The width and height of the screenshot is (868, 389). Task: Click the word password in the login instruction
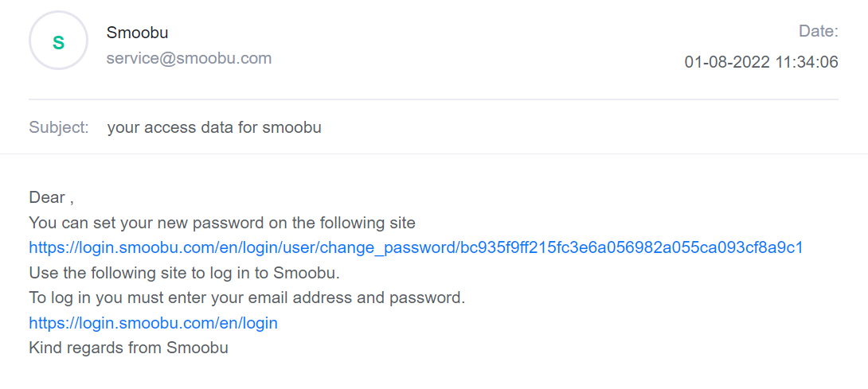[426, 298]
